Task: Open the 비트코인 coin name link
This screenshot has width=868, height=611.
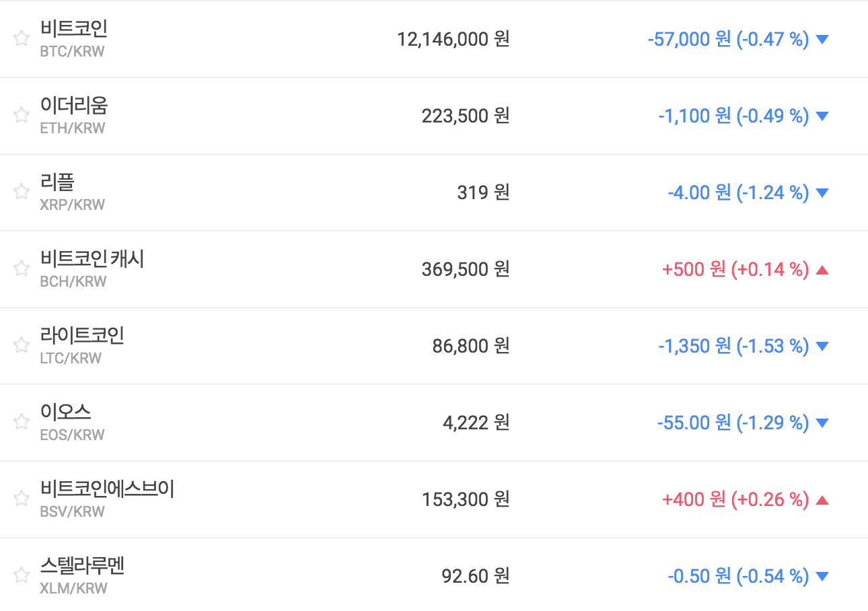Action: 73,29
